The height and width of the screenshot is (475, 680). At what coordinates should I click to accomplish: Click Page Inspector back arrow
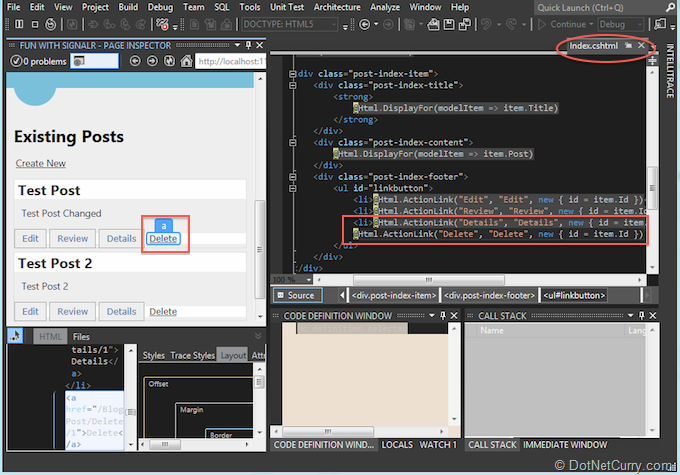point(135,62)
